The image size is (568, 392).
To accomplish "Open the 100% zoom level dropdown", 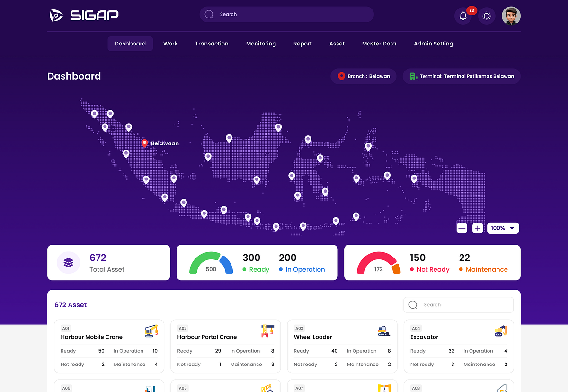I will [x=503, y=228].
